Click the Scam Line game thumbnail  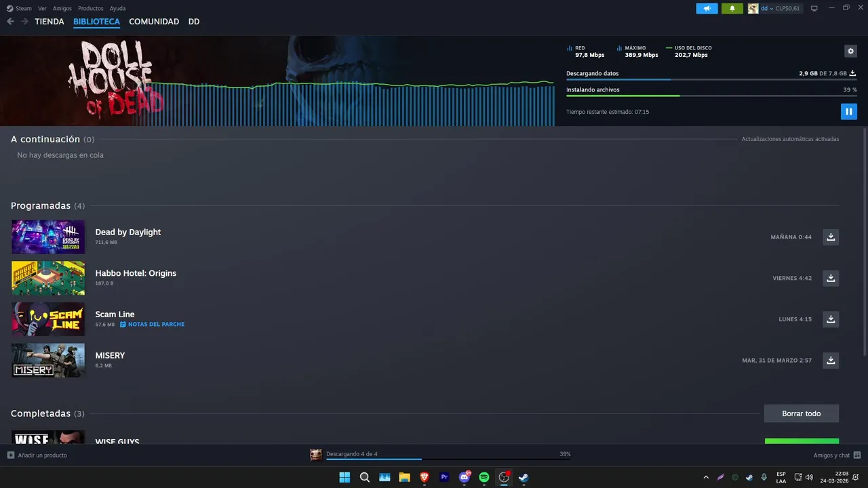(48, 319)
